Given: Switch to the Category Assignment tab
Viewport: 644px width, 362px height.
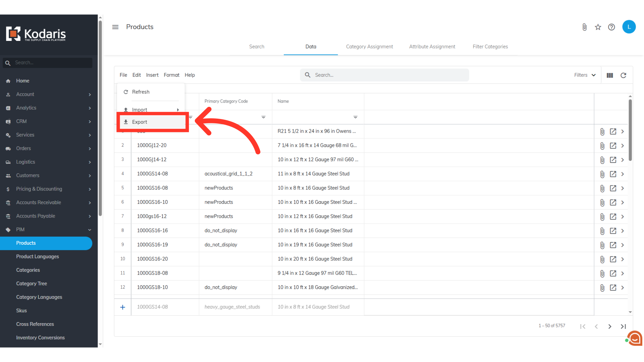Looking at the screenshot, I should (369, 47).
